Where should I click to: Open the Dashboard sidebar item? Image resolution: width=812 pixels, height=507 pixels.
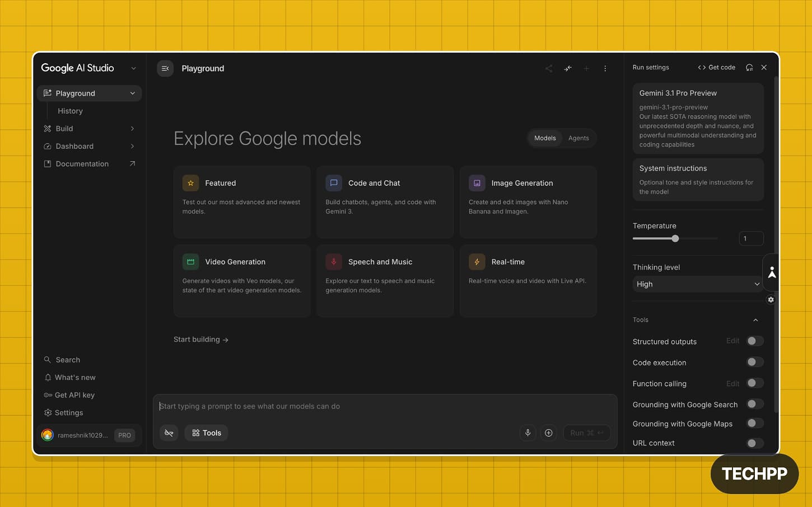[89, 146]
